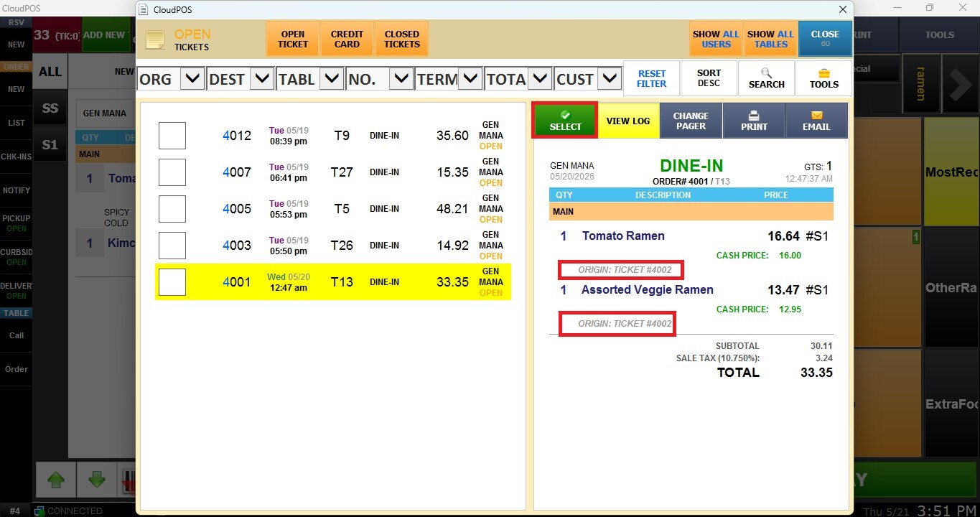The height and width of the screenshot is (517, 980).
Task: Toggle SHOW ALL USERS
Action: (716, 39)
